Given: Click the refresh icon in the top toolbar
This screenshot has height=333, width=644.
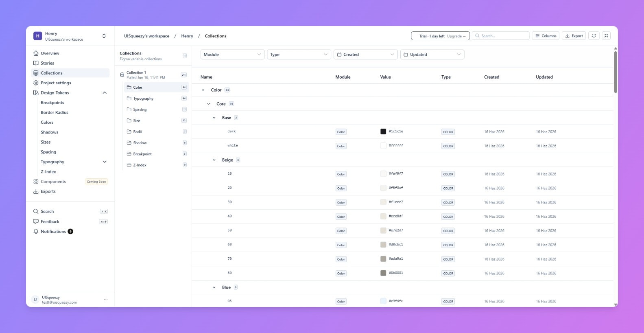Looking at the screenshot, I should tap(594, 36).
